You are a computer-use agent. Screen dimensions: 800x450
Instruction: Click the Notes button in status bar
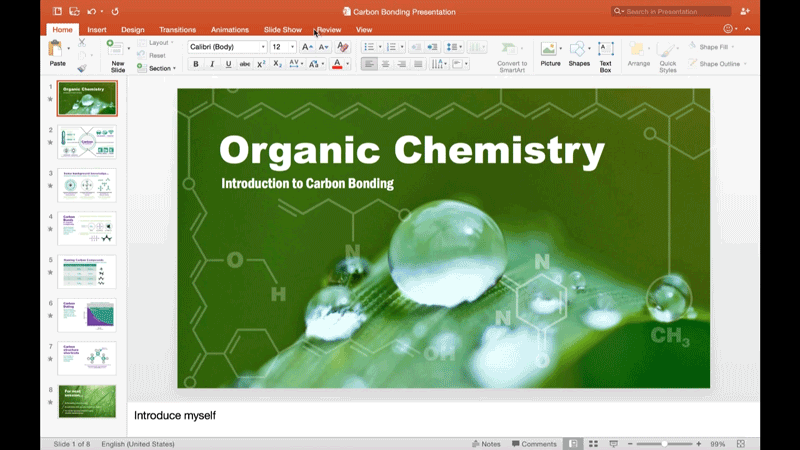[486, 443]
